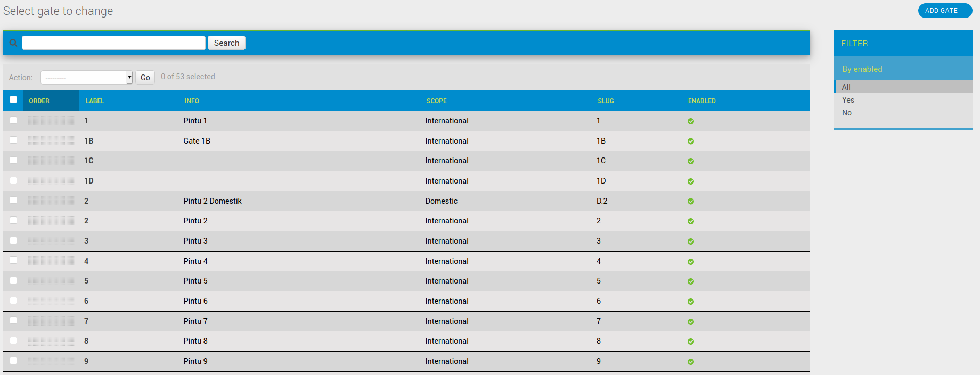The height and width of the screenshot is (375, 980).
Task: Filter enabled gates by No
Action: pyautogui.click(x=847, y=113)
